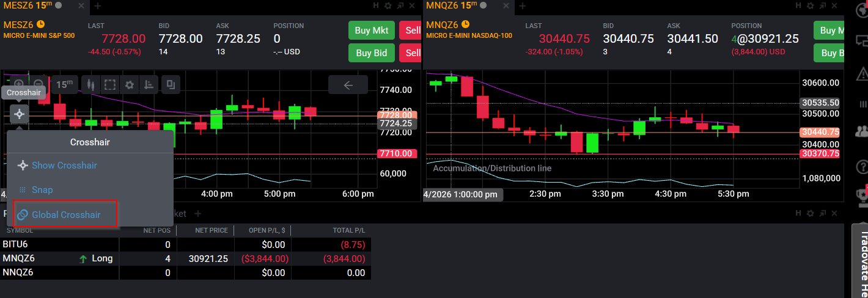Click the H icon in MESZ6 panel header

[377, 5]
